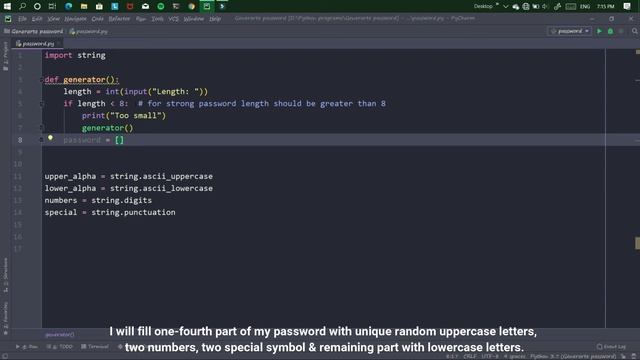
Task: Open Cortana circle in taskbar
Action: point(37,6)
